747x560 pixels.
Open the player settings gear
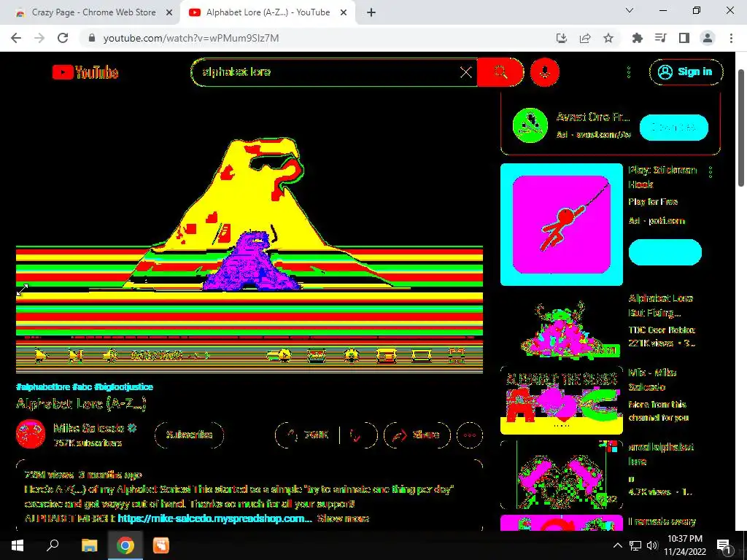click(x=352, y=355)
